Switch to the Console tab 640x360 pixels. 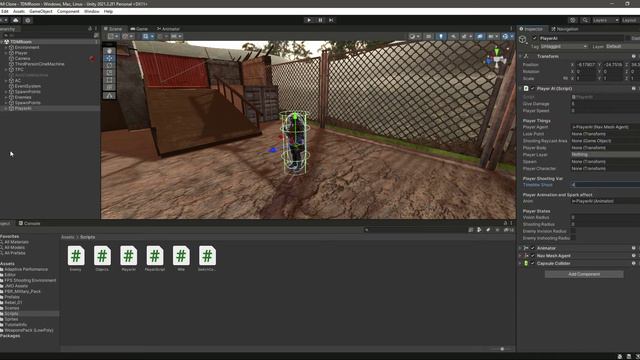pos(29,223)
